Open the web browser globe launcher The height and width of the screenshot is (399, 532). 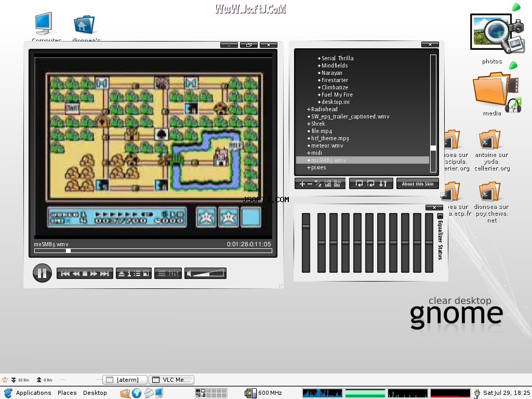pos(137,393)
